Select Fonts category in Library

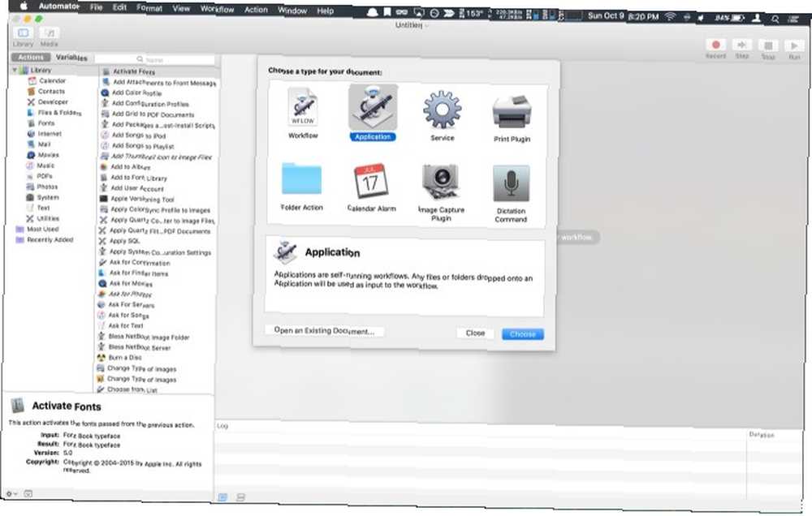(41, 123)
